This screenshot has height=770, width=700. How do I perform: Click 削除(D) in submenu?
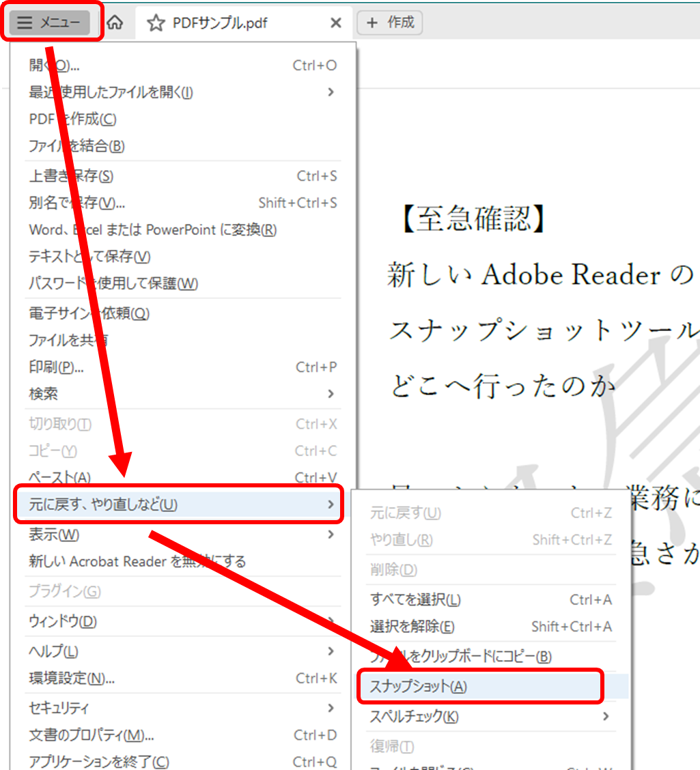click(491, 569)
